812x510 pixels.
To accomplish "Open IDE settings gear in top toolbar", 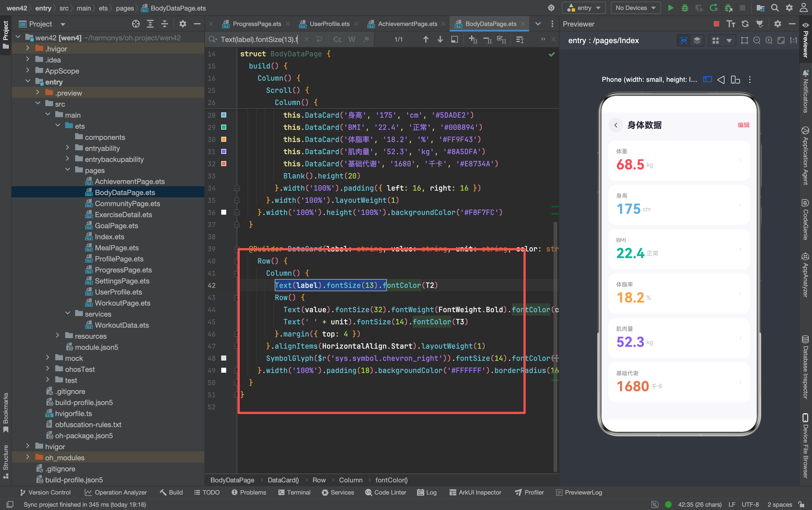I will pos(789,8).
